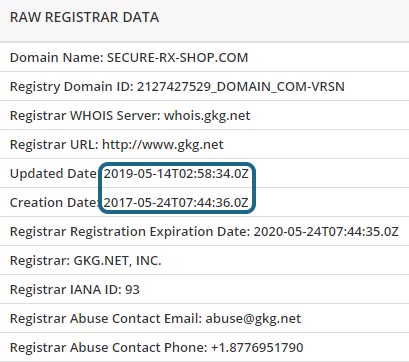The image size is (409, 362).
Task: Click the Registrar Registration Expiration Date label
Action: 130,232
